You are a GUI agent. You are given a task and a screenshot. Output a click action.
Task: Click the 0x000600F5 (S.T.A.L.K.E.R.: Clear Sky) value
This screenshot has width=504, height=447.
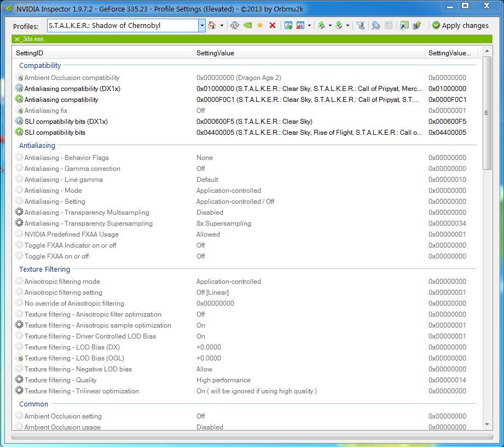(254, 122)
